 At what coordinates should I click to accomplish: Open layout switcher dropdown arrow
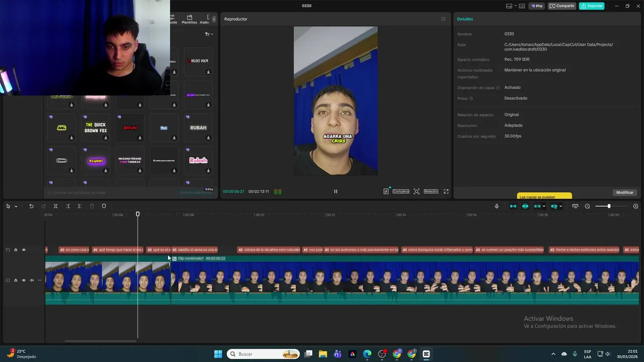(515, 6)
